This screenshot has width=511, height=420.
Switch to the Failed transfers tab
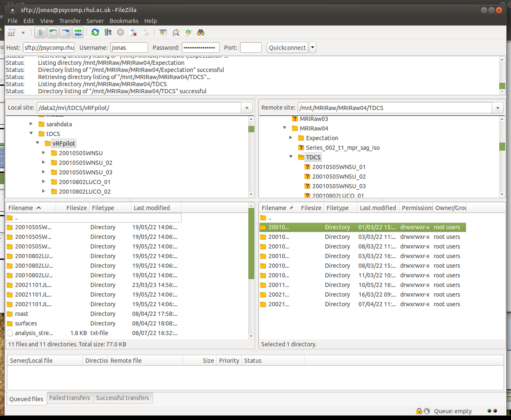pos(69,398)
